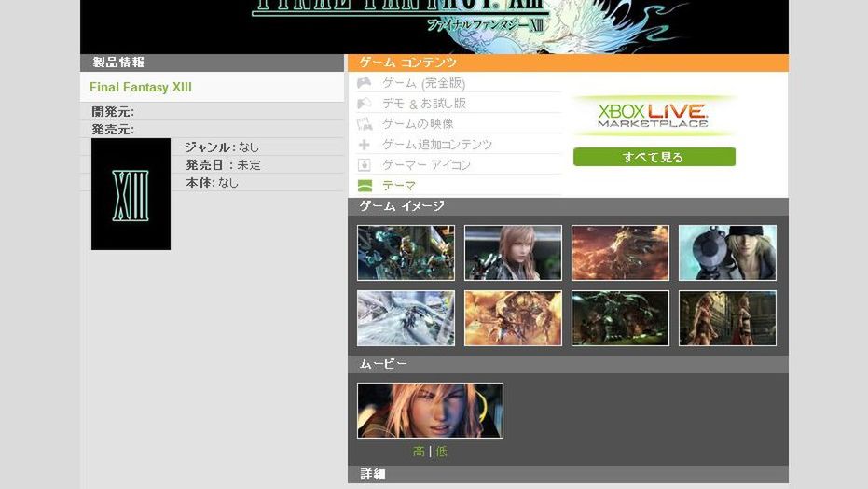Image resolution: width=868 pixels, height=489 pixels.
Task: Select the 低 quality movie link
Action: click(441, 452)
